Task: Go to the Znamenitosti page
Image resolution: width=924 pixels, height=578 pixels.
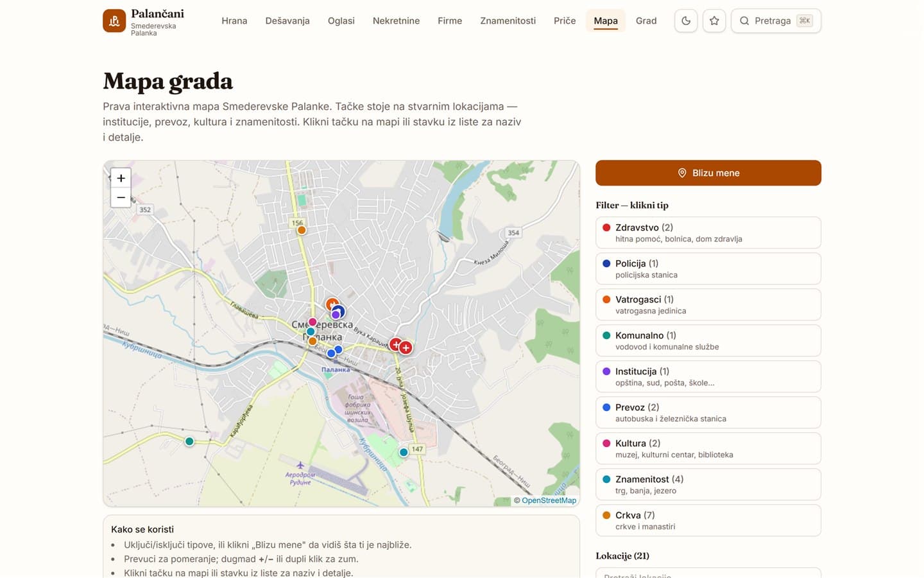Action: pyautogui.click(x=508, y=21)
